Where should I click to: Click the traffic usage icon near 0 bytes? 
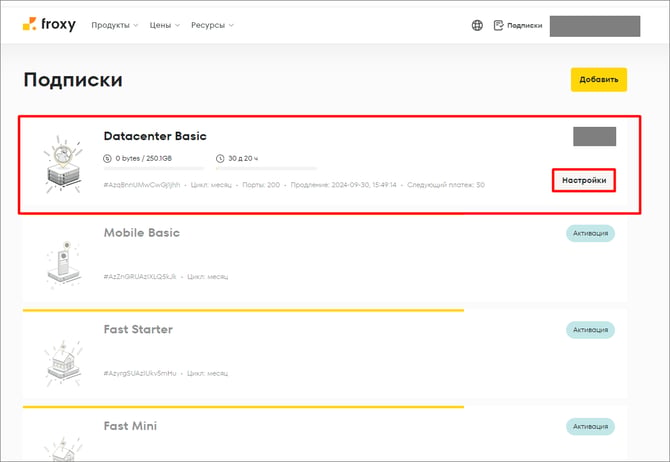click(107, 159)
